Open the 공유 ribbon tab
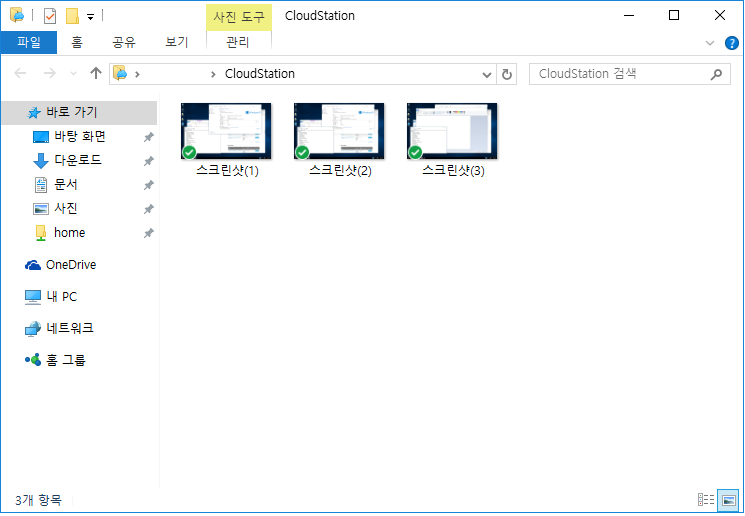This screenshot has width=745, height=516. coord(124,42)
